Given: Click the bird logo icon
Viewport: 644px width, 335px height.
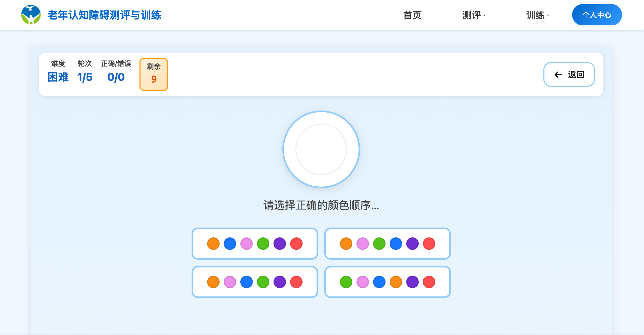Looking at the screenshot, I should pyautogui.click(x=31, y=15).
